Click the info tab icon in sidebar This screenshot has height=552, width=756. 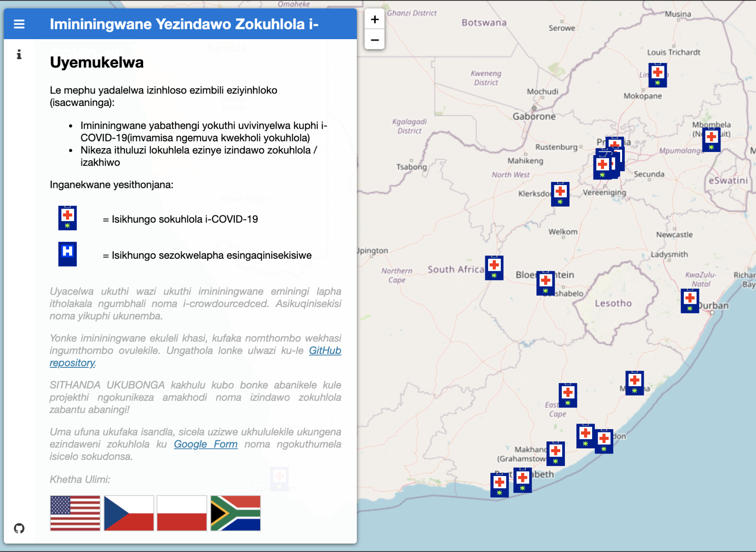point(19,54)
